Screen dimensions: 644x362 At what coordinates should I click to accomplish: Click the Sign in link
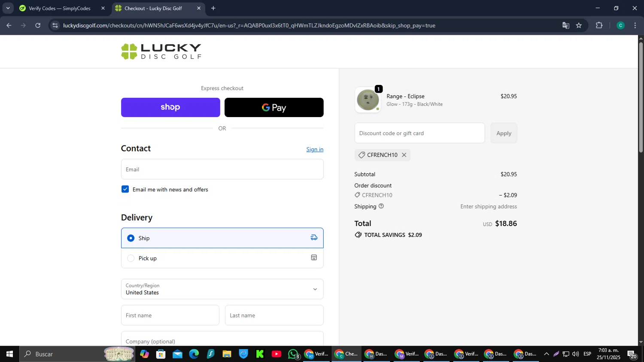point(315,149)
